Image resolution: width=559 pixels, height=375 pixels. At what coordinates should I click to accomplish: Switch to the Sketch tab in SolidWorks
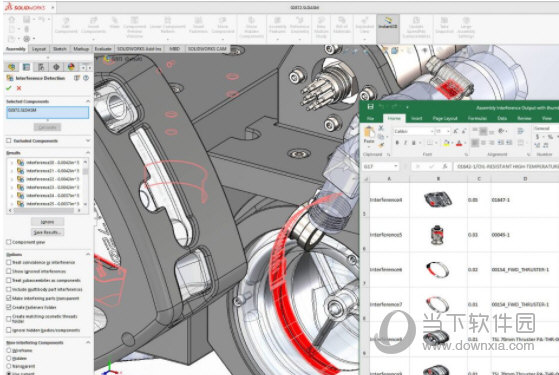coord(60,49)
